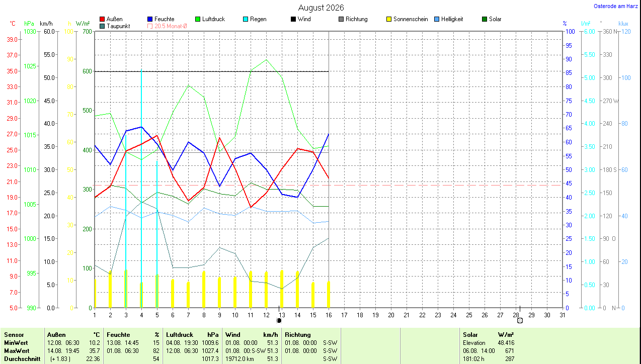This screenshot has height=364, width=641.
Task: Click the gray Richtung legend swatch
Action: click(x=341, y=20)
